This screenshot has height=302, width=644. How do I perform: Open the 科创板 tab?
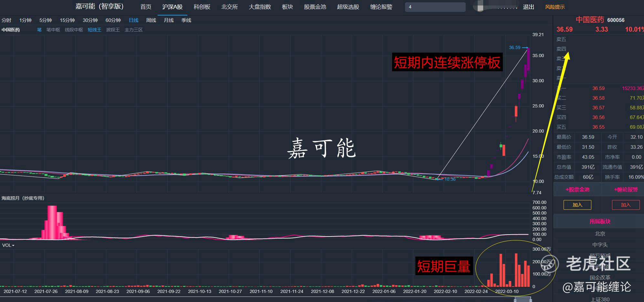point(202,7)
